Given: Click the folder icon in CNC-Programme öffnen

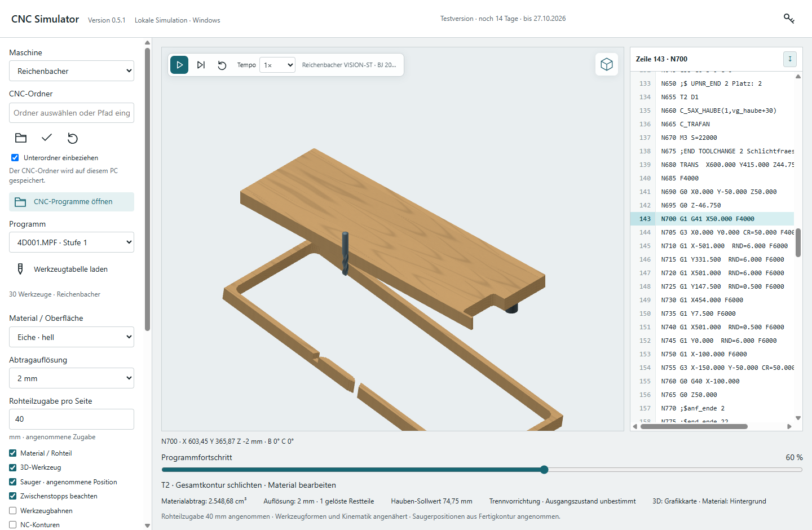Looking at the screenshot, I should [x=21, y=202].
